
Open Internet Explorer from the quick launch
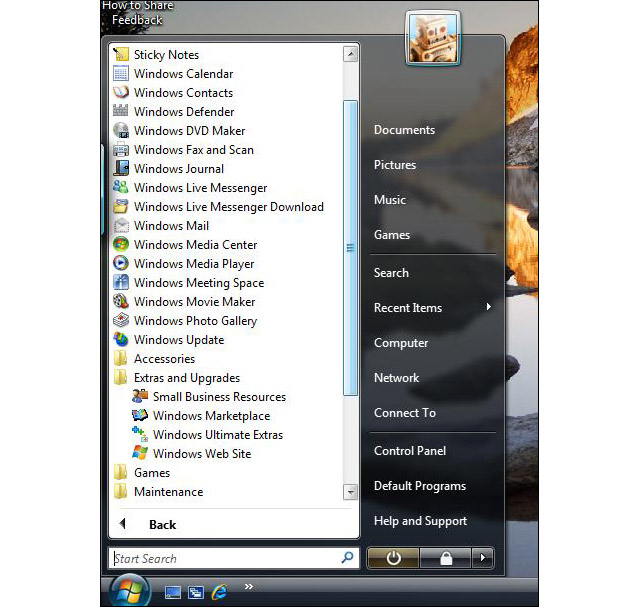[219, 592]
